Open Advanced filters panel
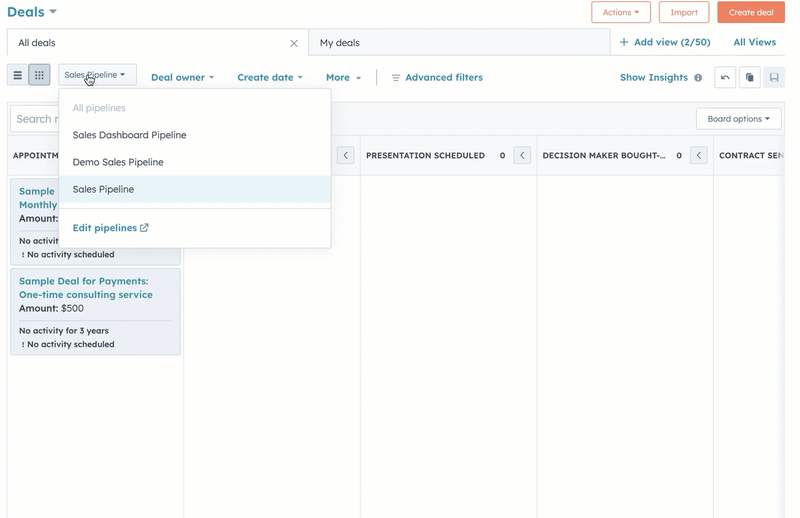 [437, 78]
